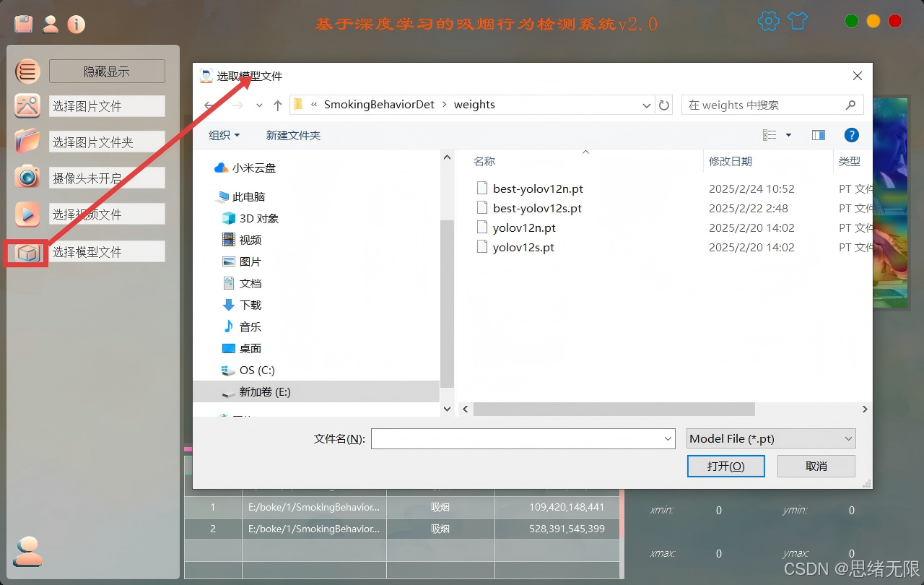
Task: Open 音乐 in the navigation pane
Action: pyautogui.click(x=242, y=326)
